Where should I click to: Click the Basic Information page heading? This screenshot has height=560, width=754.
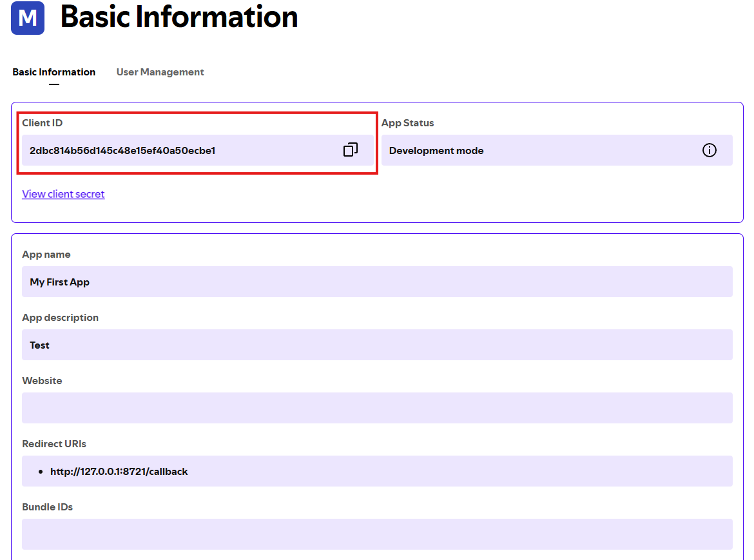pyautogui.click(x=178, y=17)
